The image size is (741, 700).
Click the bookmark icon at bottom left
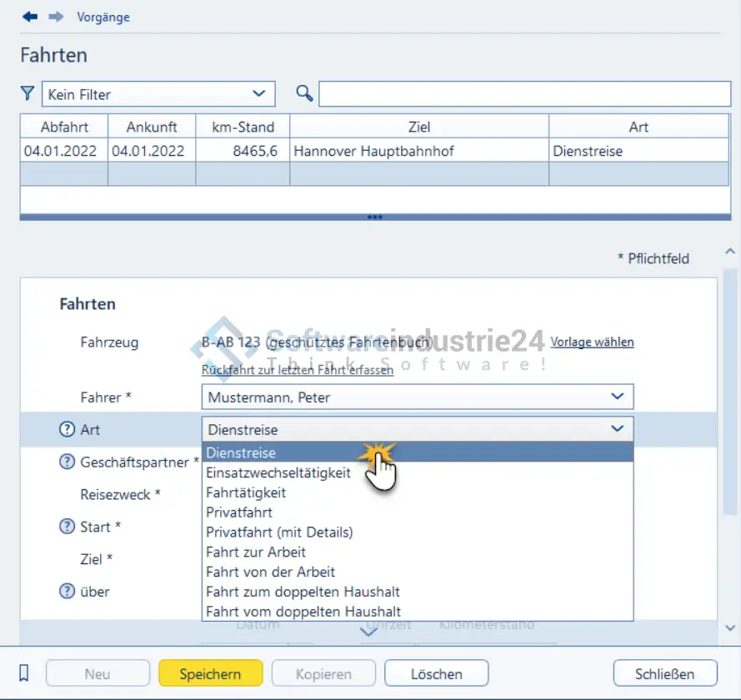24,673
